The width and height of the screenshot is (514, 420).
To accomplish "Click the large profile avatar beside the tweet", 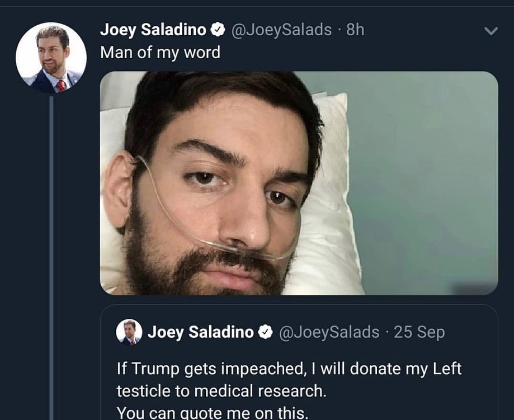I will [x=51, y=58].
